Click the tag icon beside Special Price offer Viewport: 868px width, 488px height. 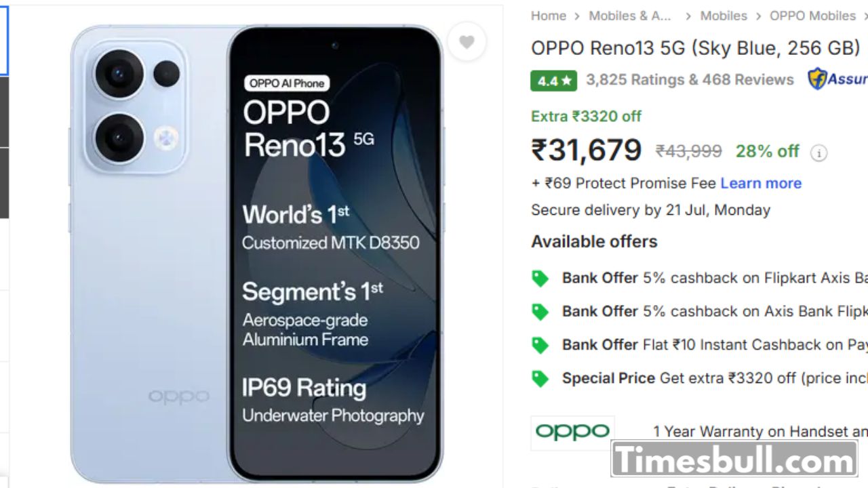click(x=540, y=378)
